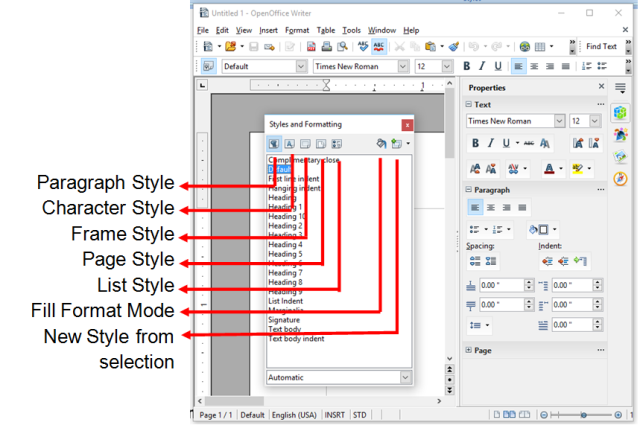Click Find Text field in toolbar
This screenshot has width=640, height=425.
coord(601,47)
